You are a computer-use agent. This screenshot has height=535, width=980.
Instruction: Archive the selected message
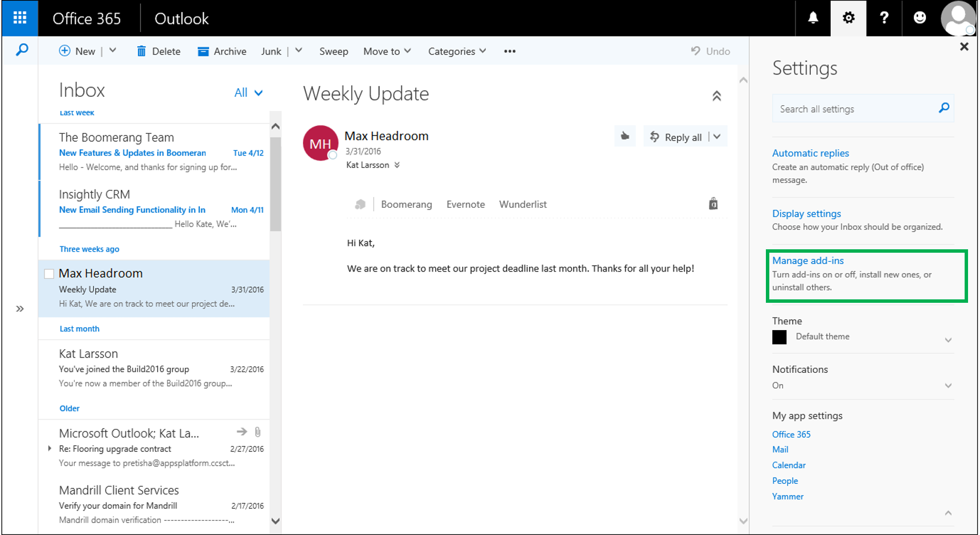point(222,51)
